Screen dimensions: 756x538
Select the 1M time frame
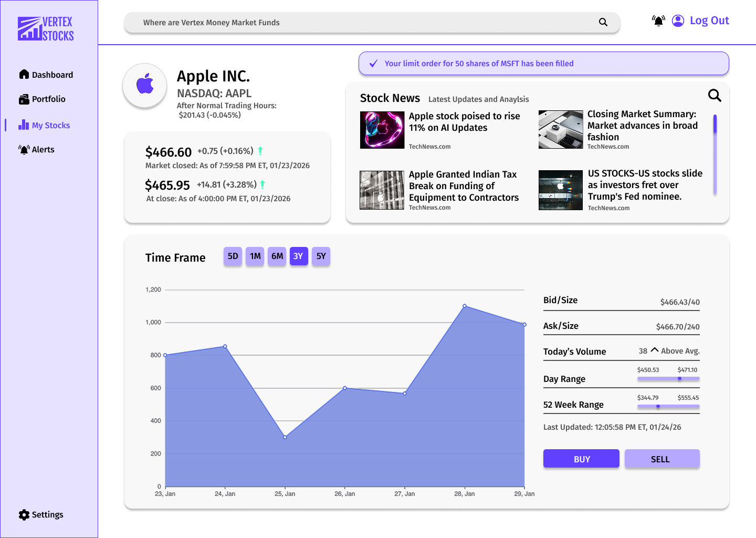pyautogui.click(x=255, y=256)
